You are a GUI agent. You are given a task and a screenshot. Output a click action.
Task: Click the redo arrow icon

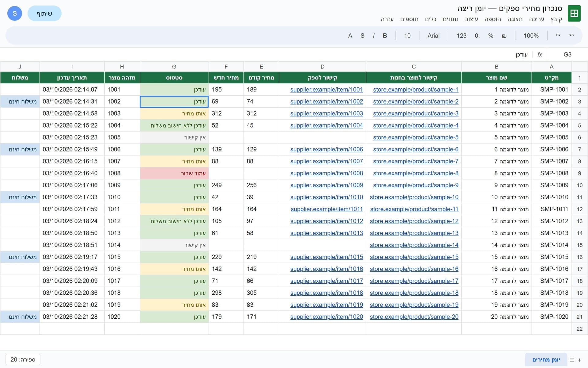(558, 36)
